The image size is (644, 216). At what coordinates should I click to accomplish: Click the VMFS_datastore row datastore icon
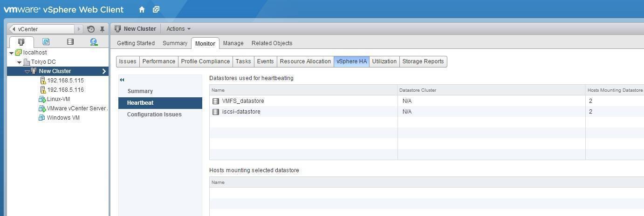[216, 101]
